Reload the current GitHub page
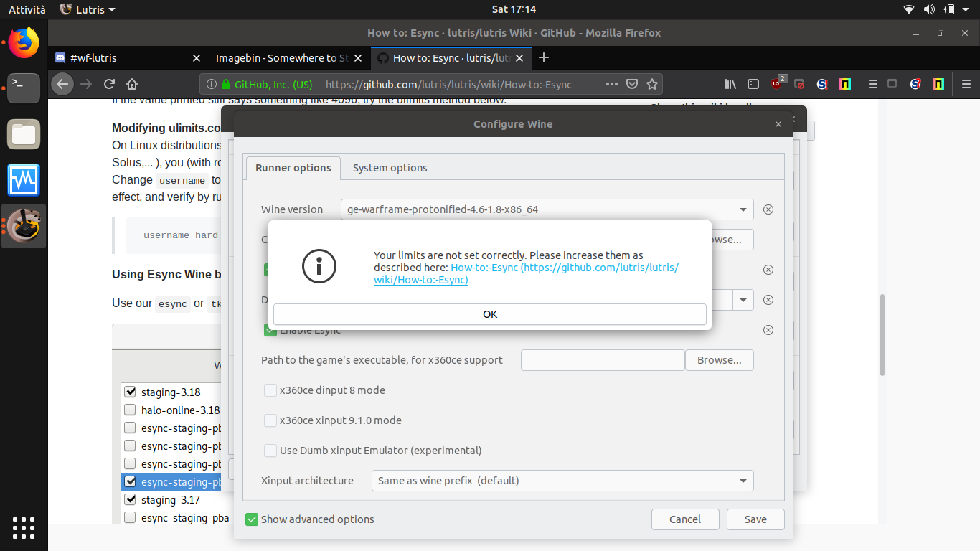Screen dimensions: 980x551 [109, 84]
